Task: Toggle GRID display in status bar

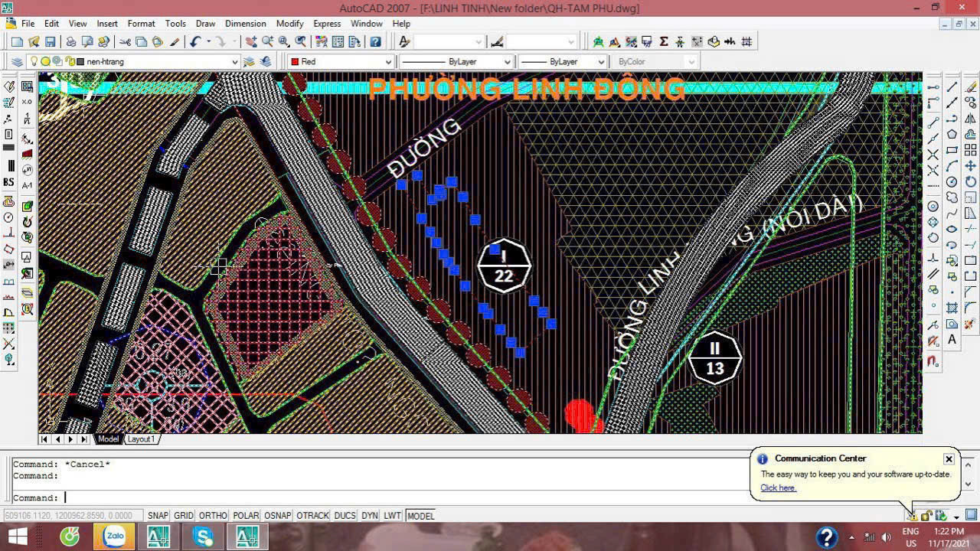Action: (x=184, y=516)
